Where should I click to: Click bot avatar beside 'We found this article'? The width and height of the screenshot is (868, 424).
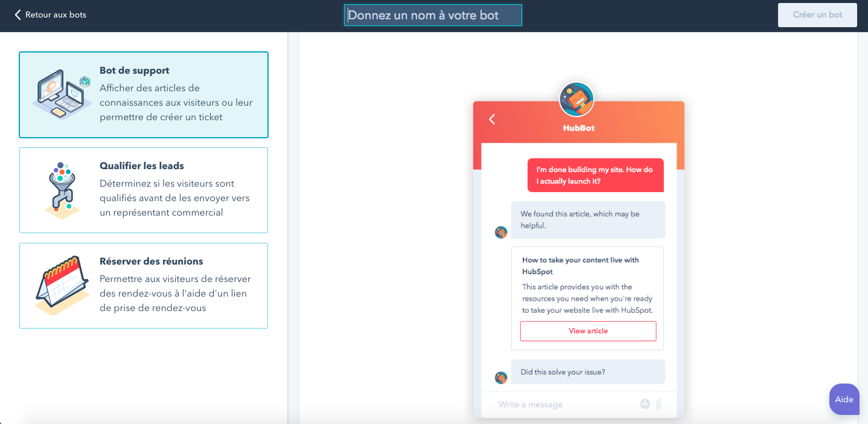[501, 233]
